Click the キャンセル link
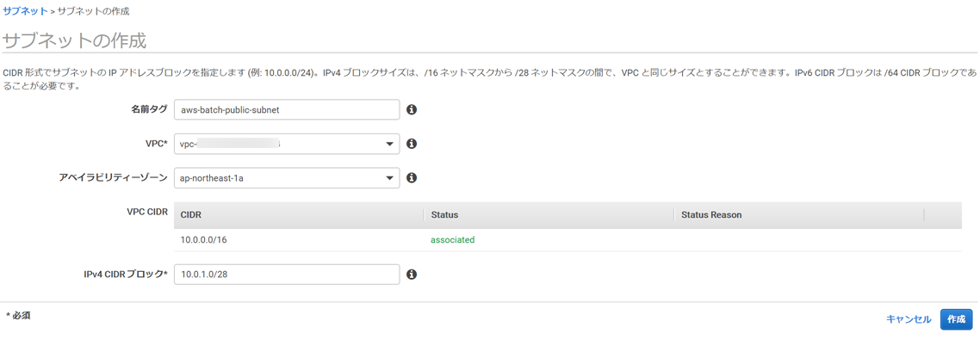 [909, 319]
